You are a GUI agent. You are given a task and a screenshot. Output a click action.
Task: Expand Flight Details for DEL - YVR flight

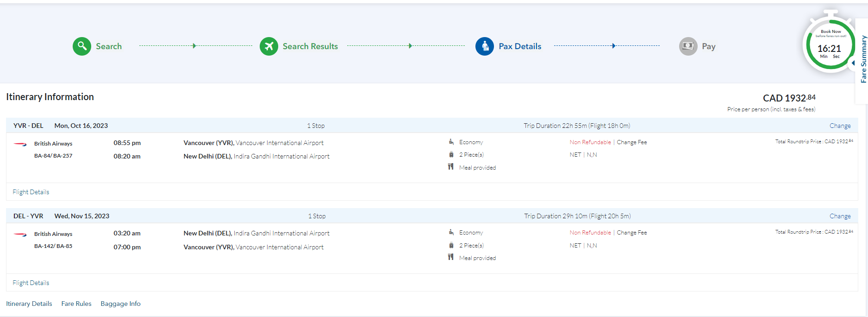(x=31, y=283)
